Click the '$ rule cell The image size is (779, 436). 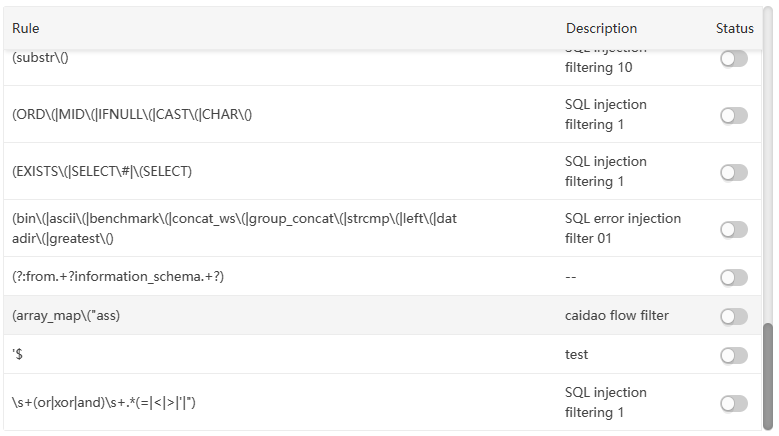(x=18, y=355)
